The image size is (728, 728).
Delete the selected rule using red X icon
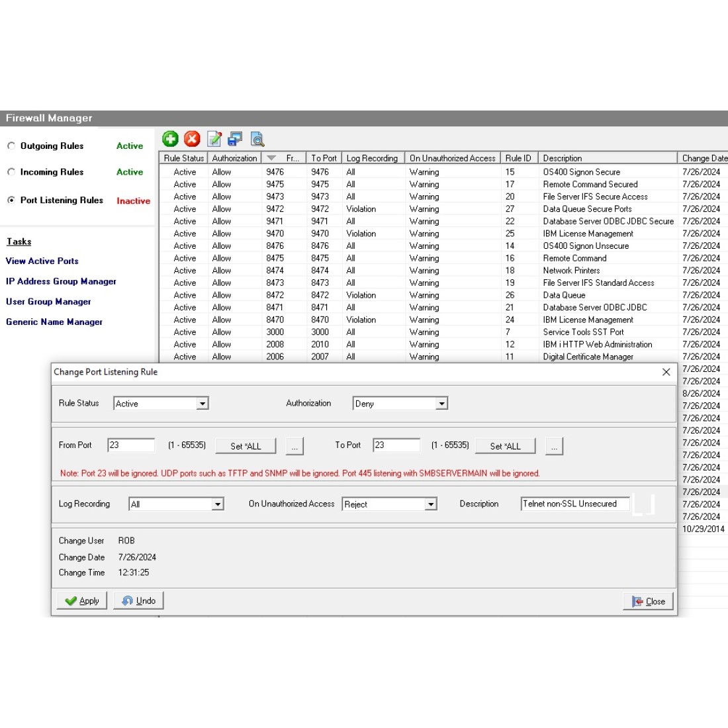click(192, 139)
